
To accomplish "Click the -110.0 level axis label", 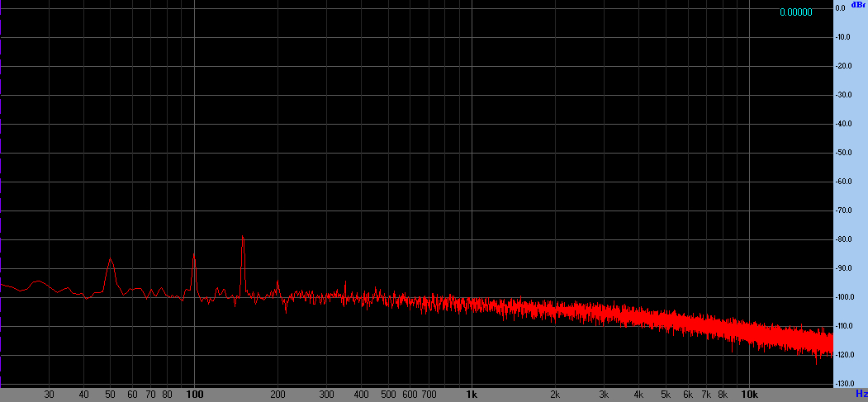I will click(x=844, y=326).
